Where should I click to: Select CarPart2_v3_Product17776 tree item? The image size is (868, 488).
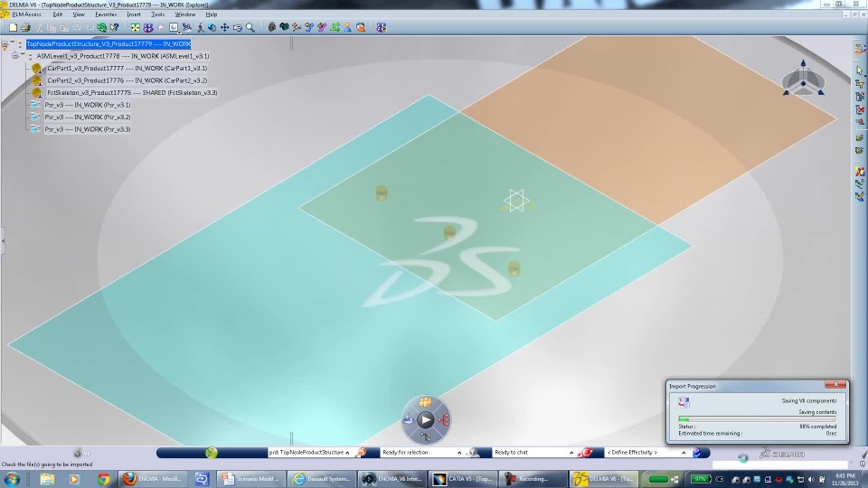127,80
